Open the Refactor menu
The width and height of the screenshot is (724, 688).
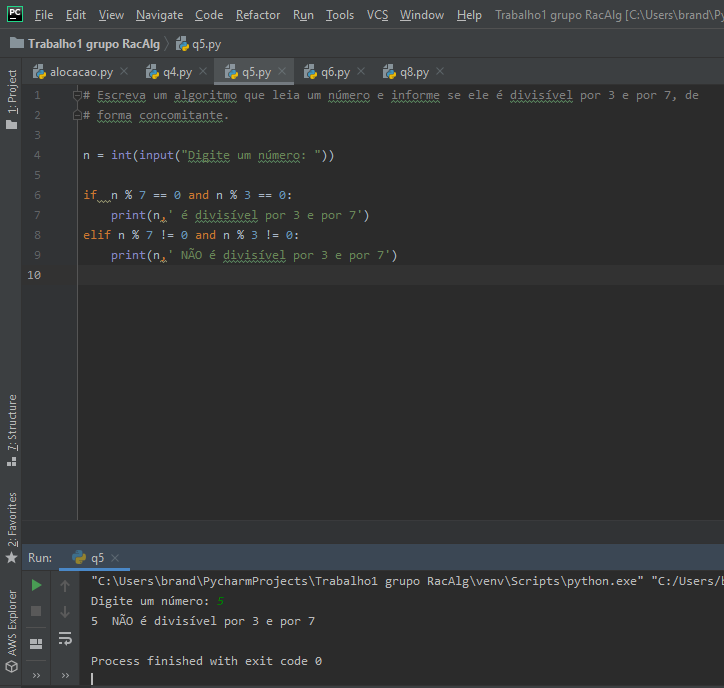[x=258, y=15]
